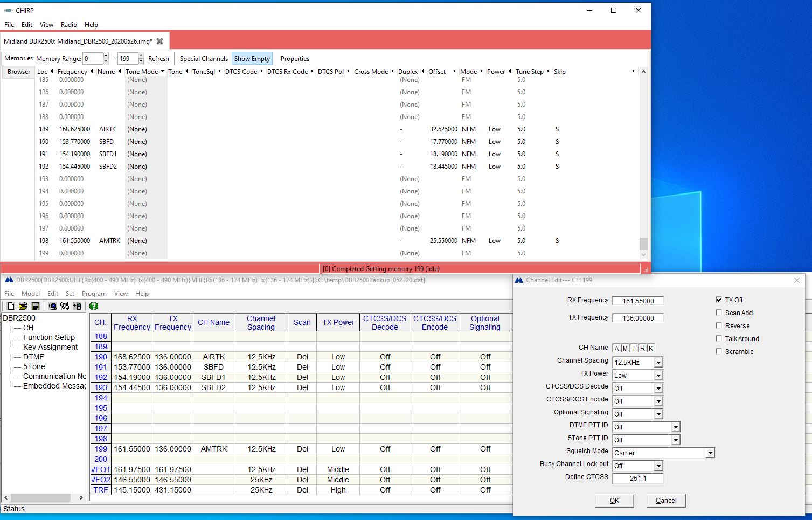
Task: Select Function Setup in the DBR2500 tree
Action: pos(49,337)
